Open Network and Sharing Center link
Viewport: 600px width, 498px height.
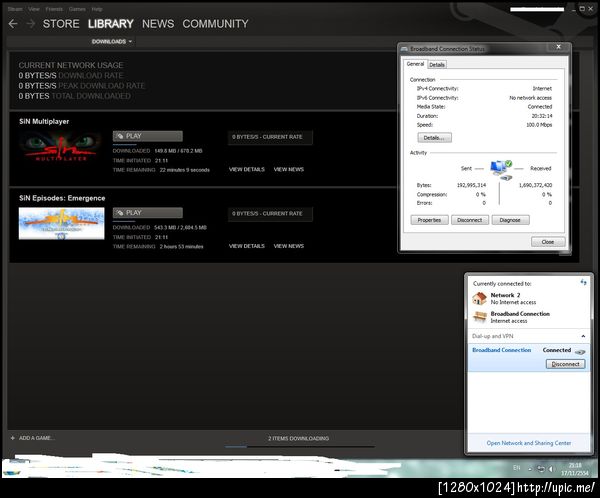pos(529,443)
